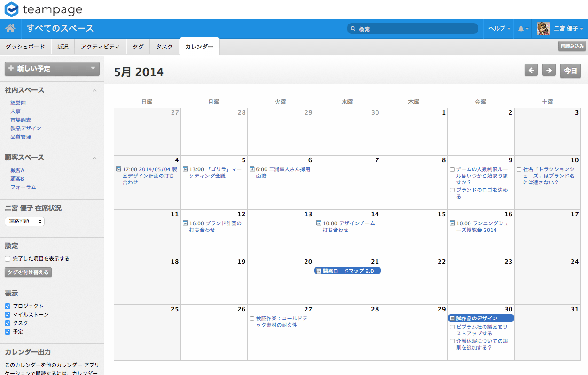The width and height of the screenshot is (588, 375).
Task: Uncheck the マイルストーン display checkbox
Action: 8,315
